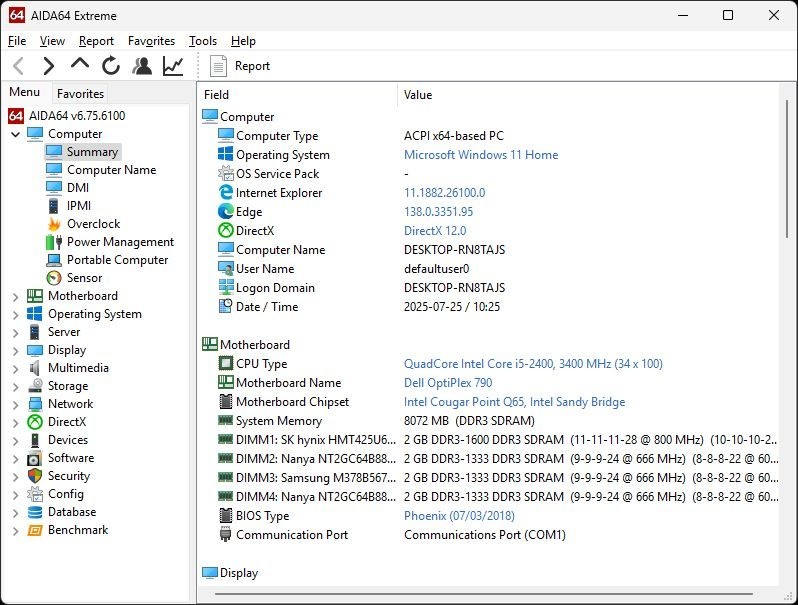Image resolution: width=798 pixels, height=605 pixels.
Task: Select IPMI in the sidebar
Action: coord(79,206)
